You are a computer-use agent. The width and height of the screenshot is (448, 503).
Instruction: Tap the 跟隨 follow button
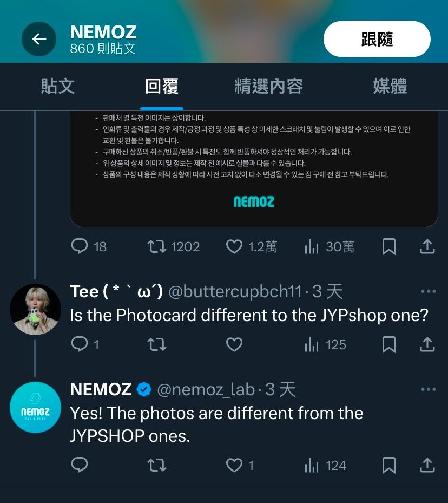click(377, 39)
